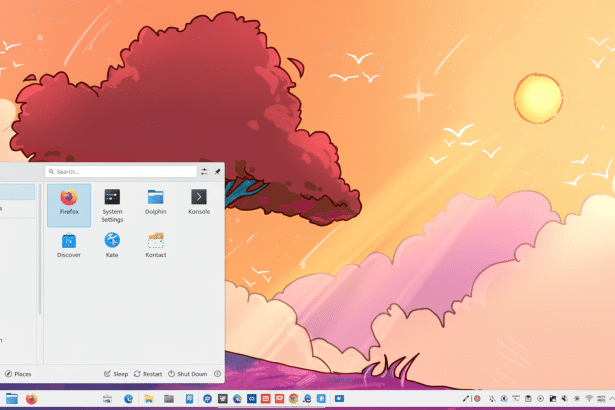Open Dolphin blue folder in taskbar
Viewport: 615px width, 410px height.
(x=12, y=399)
